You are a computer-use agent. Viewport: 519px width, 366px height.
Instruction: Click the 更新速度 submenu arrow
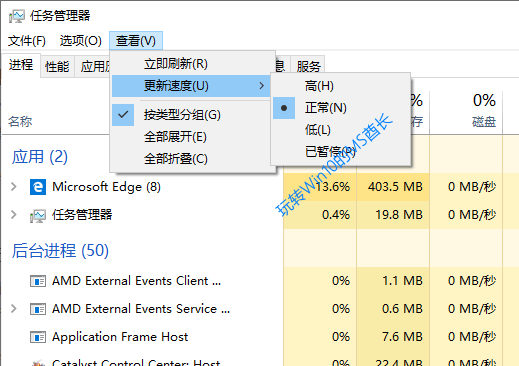click(x=262, y=86)
